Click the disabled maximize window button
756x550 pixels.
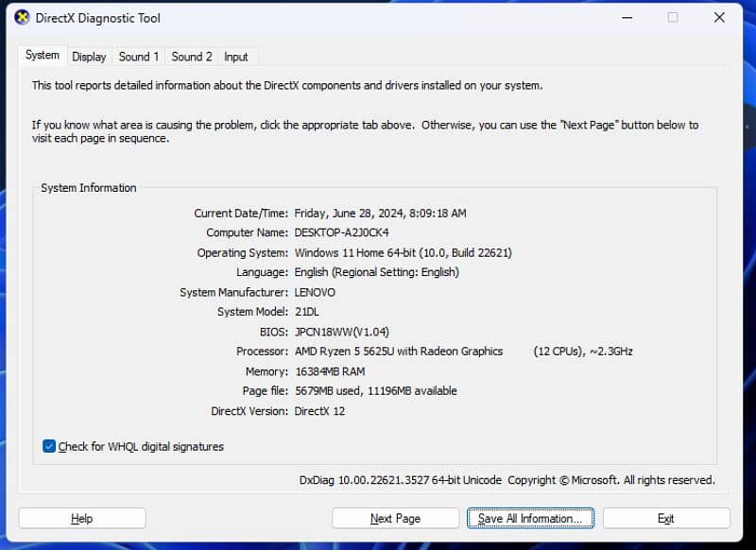click(x=673, y=17)
